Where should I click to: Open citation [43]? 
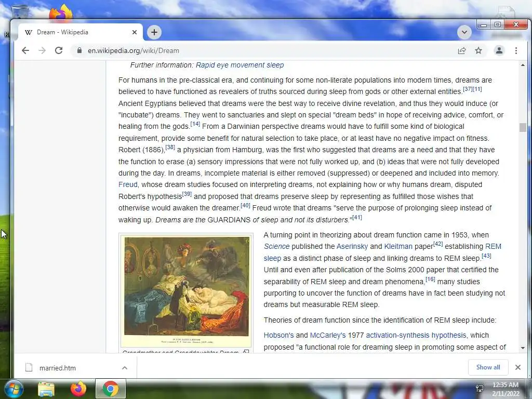pos(486,256)
